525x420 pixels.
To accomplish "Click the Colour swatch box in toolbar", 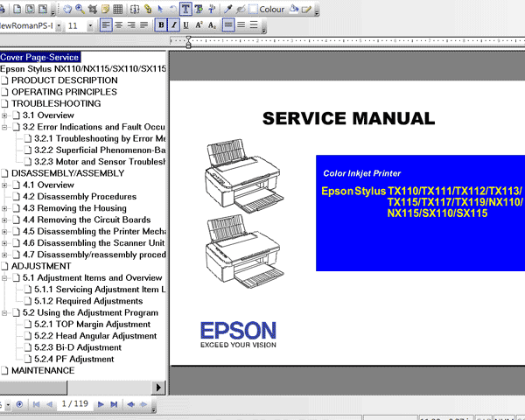I will point(254,9).
